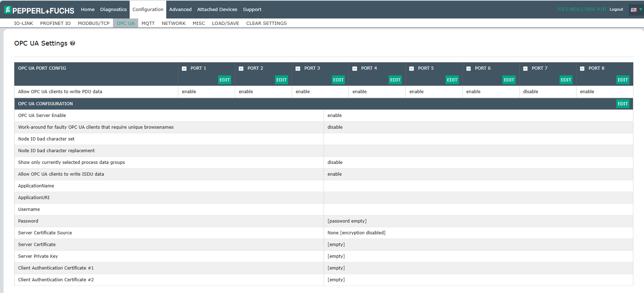Image resolution: width=644 pixels, height=293 pixels.
Task: Edit the PORT 1 OPC UA settings
Action: click(224, 80)
